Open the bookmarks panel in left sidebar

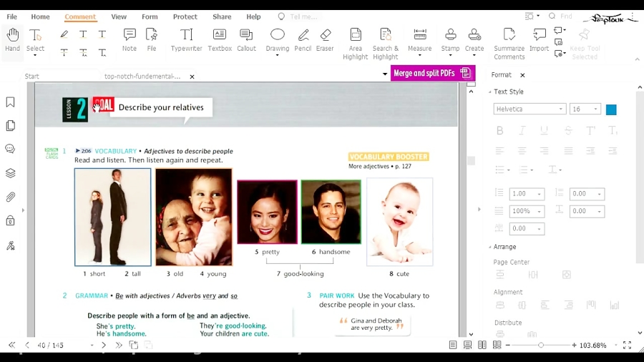[10, 102]
